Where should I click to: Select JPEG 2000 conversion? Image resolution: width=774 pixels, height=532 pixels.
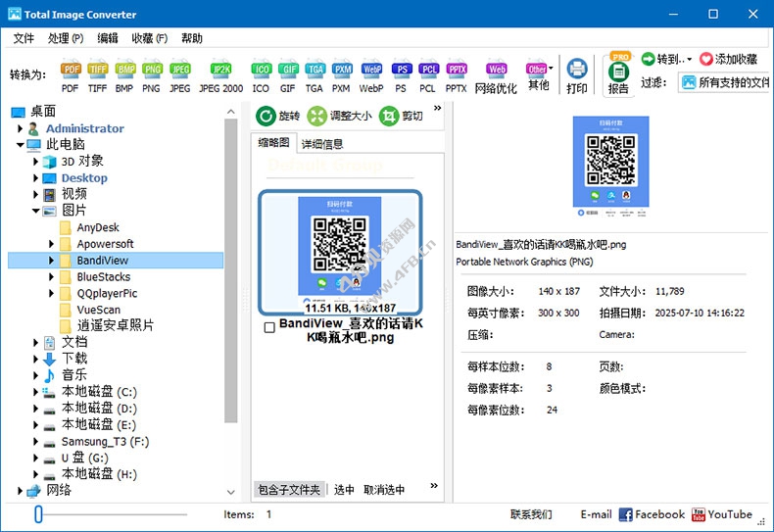220,75
